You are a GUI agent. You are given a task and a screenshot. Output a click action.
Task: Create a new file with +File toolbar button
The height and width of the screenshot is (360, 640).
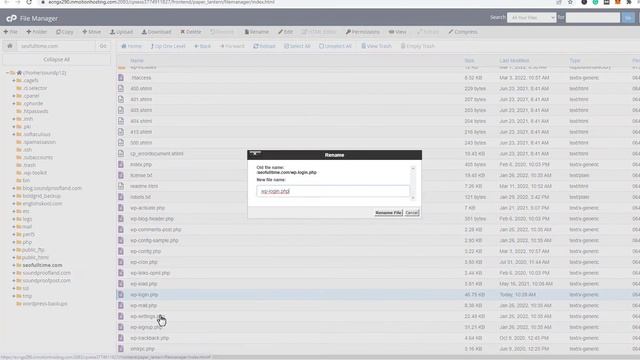(x=11, y=32)
